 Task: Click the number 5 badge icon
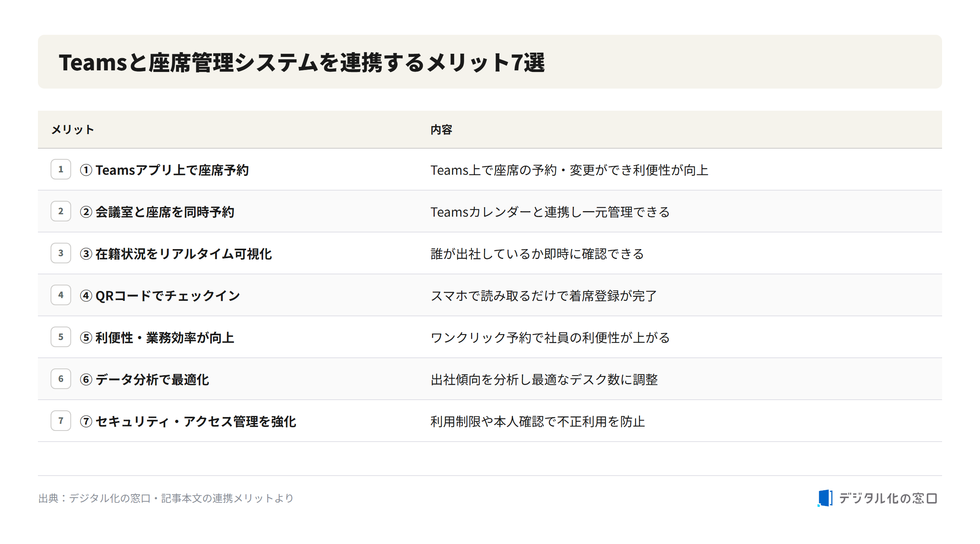click(x=61, y=337)
